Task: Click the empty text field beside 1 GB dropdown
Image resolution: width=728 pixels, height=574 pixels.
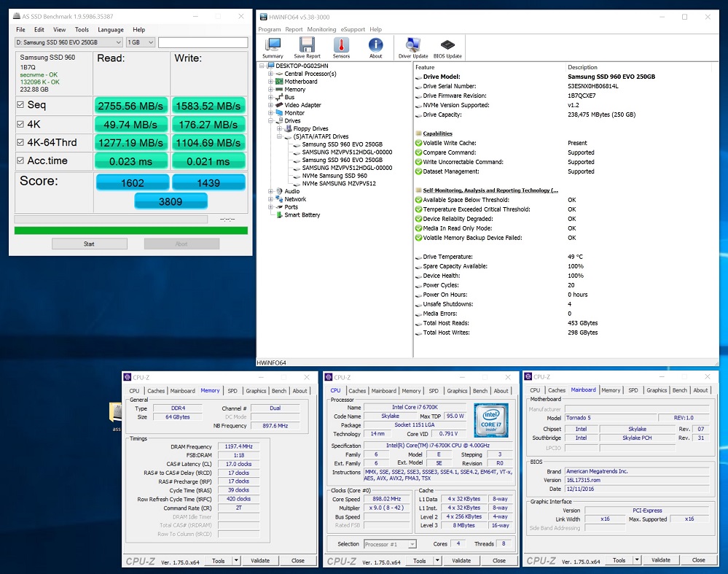Action: [202, 42]
